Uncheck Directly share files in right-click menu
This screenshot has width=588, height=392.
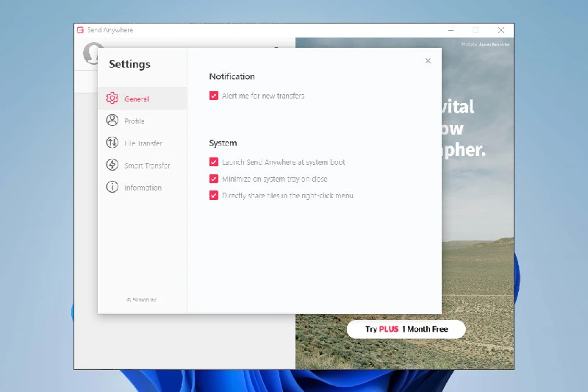click(214, 196)
